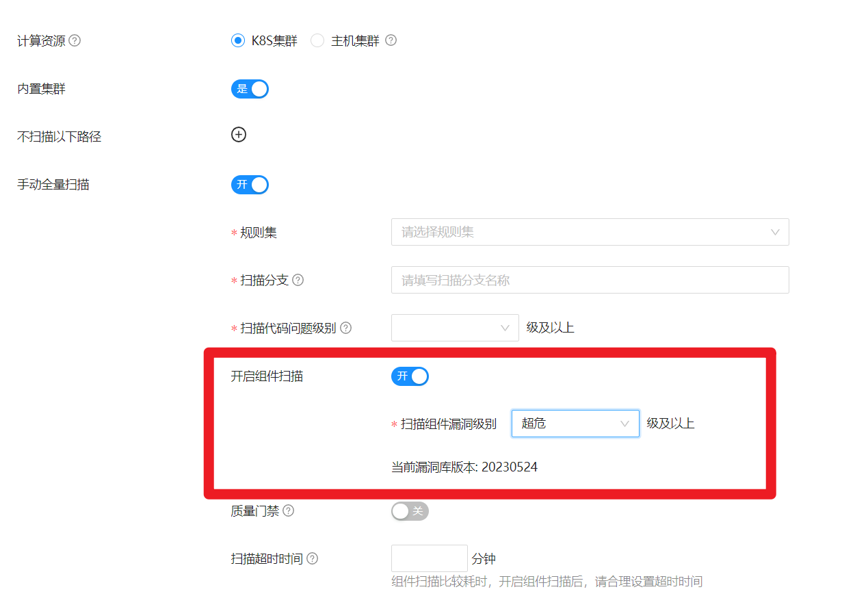Click the vulnerability database version text 20230524
Viewport: 868px width, 596px height.
[510, 467]
